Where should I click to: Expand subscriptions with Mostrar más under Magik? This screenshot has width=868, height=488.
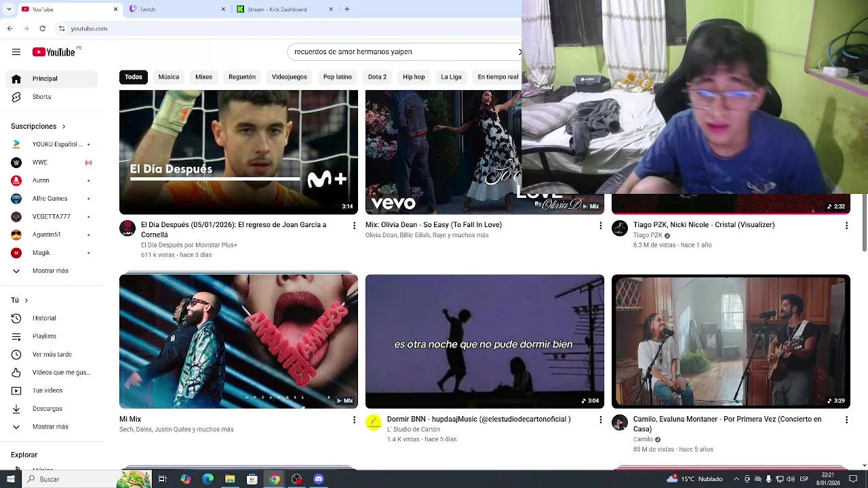52,271
